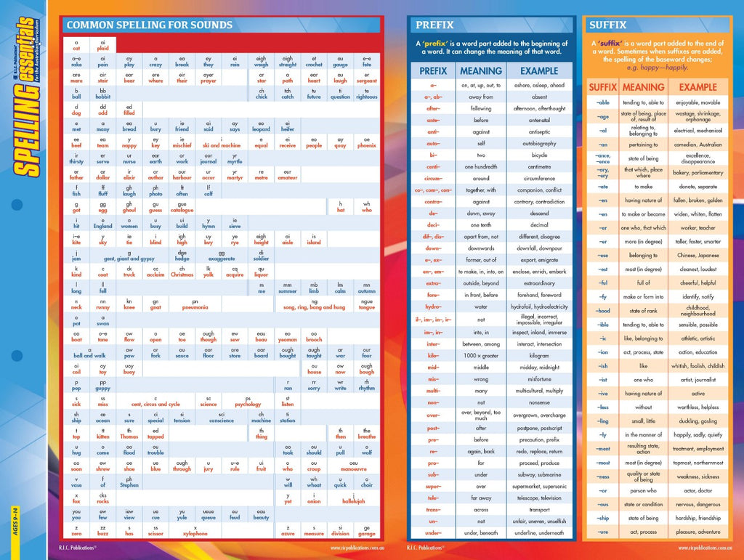Click the word 'phoenix' in the spelling chart
Viewport: 744px width, 560px height.
[367, 145]
